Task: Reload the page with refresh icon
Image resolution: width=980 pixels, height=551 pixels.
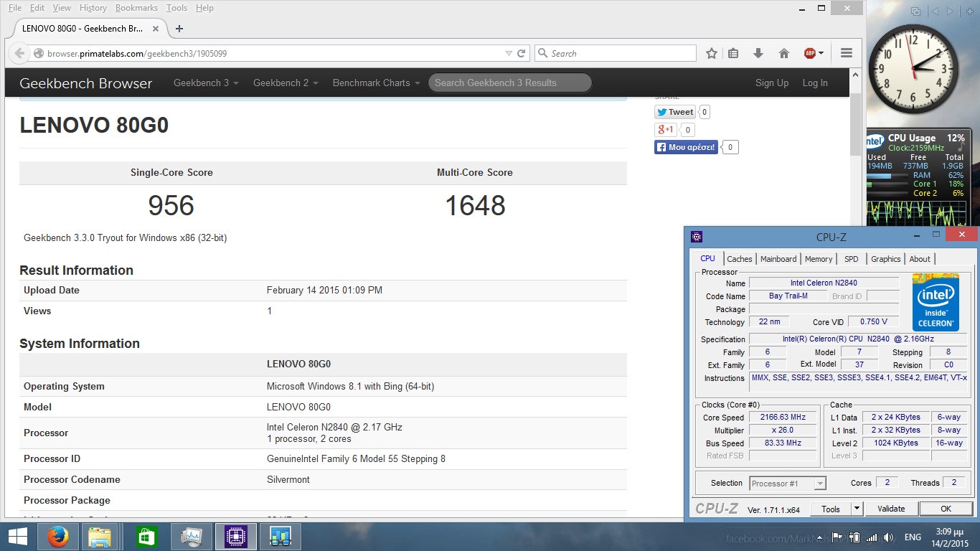Action: click(x=522, y=53)
